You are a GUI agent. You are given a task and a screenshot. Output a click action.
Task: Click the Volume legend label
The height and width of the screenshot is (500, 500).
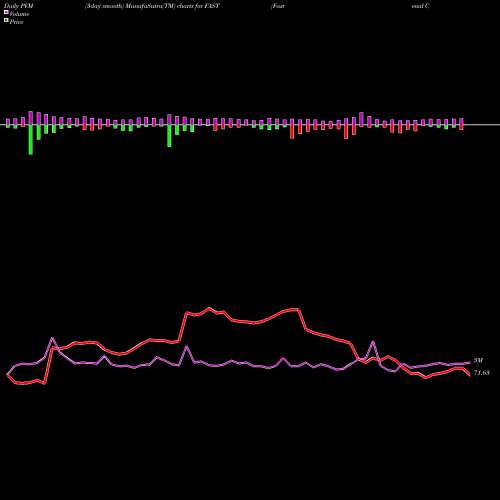pos(19,14)
